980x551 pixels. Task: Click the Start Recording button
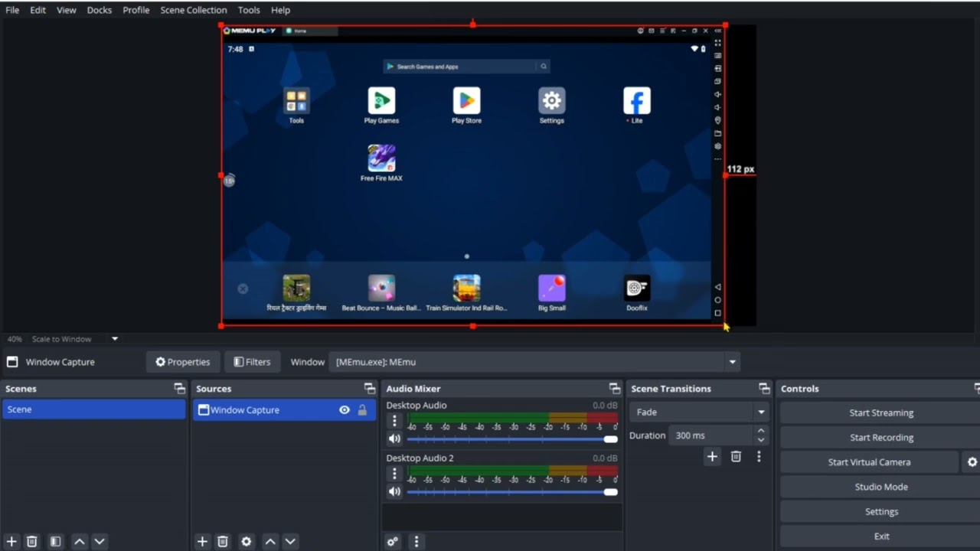pyautogui.click(x=880, y=437)
